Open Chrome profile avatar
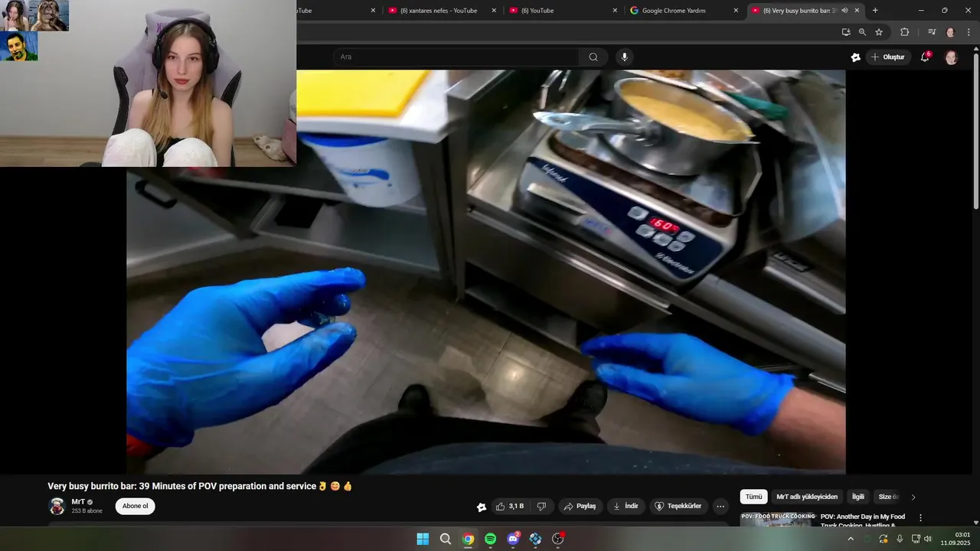980x551 pixels. point(951,32)
